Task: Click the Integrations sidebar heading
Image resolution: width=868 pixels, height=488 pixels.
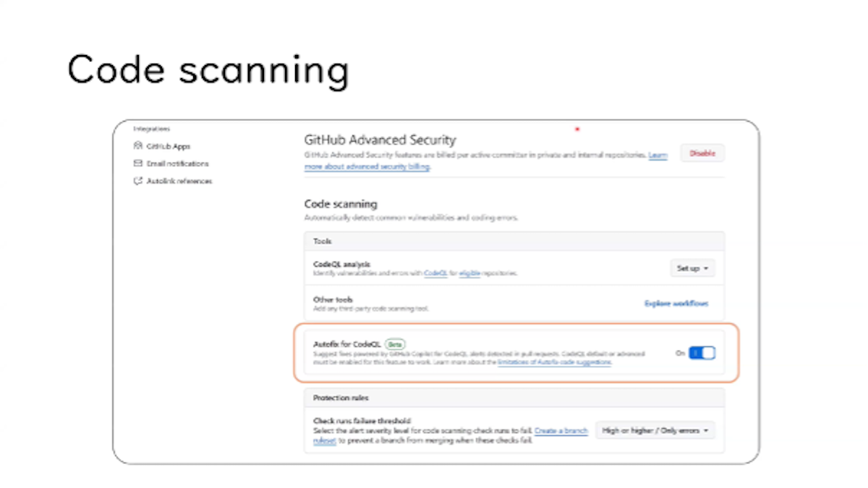Action: point(151,129)
